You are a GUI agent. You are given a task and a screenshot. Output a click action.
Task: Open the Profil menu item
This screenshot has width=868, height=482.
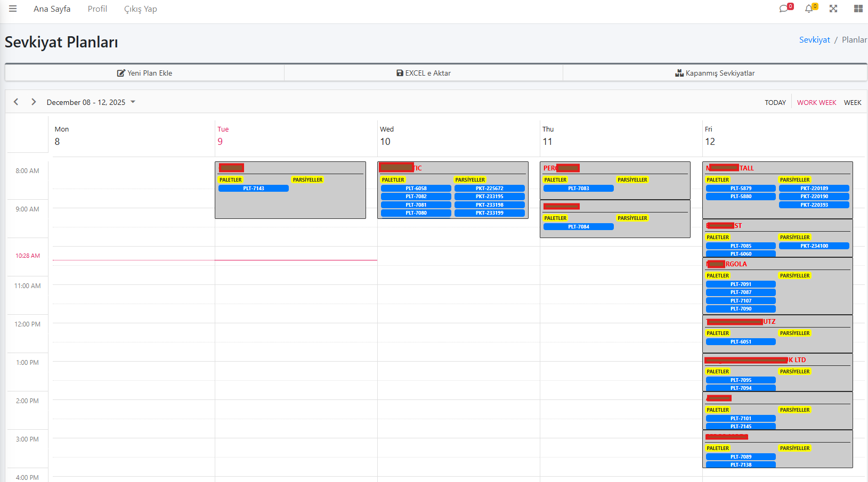click(x=98, y=9)
